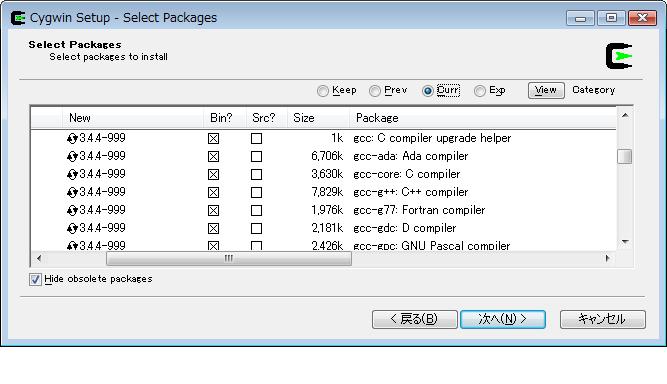The image size is (667, 384).
Task: Toggle Bin checkbox for gcc C compiler upgrade helper
Action: [214, 139]
